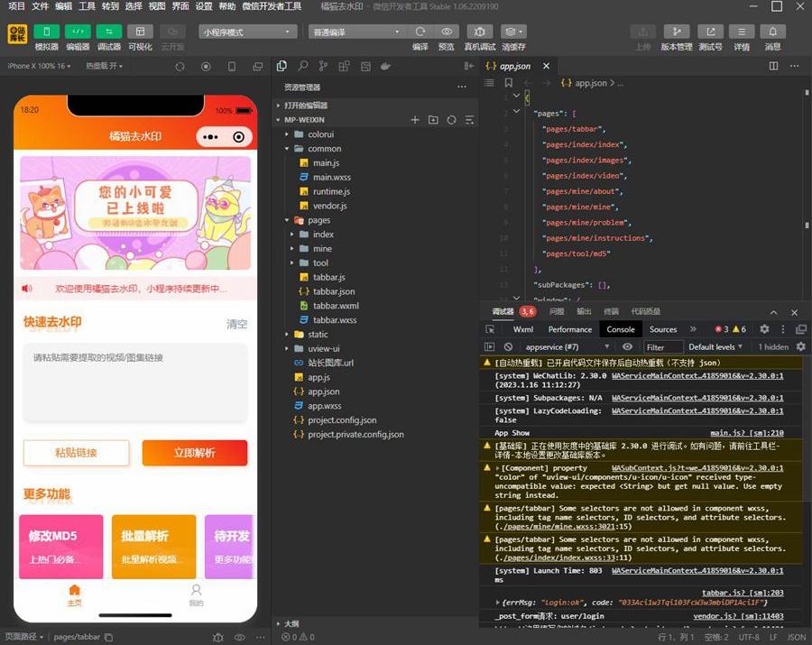Image resolution: width=812 pixels, height=645 pixels.
Task: Collapse all folders in explorer
Action: coord(470,120)
